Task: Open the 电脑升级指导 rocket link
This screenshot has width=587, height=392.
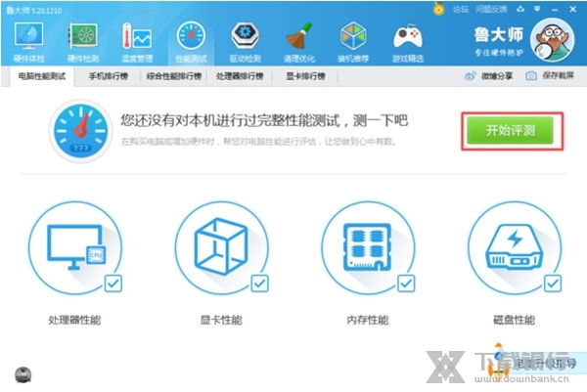Action: tap(536, 363)
